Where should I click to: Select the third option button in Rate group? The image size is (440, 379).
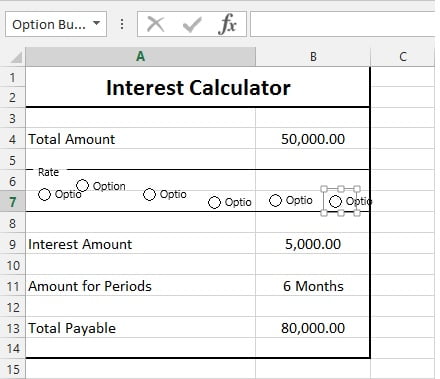click(149, 194)
